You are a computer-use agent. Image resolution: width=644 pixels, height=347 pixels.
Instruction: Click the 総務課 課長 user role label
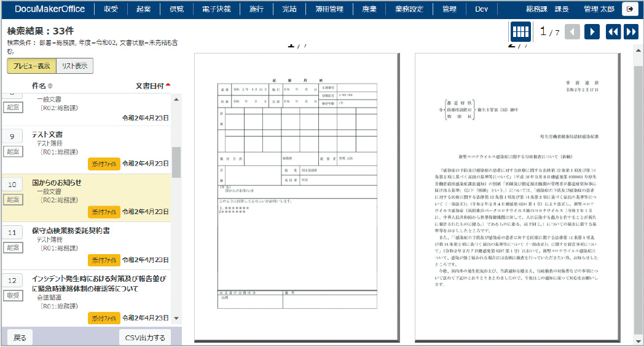pos(548,9)
